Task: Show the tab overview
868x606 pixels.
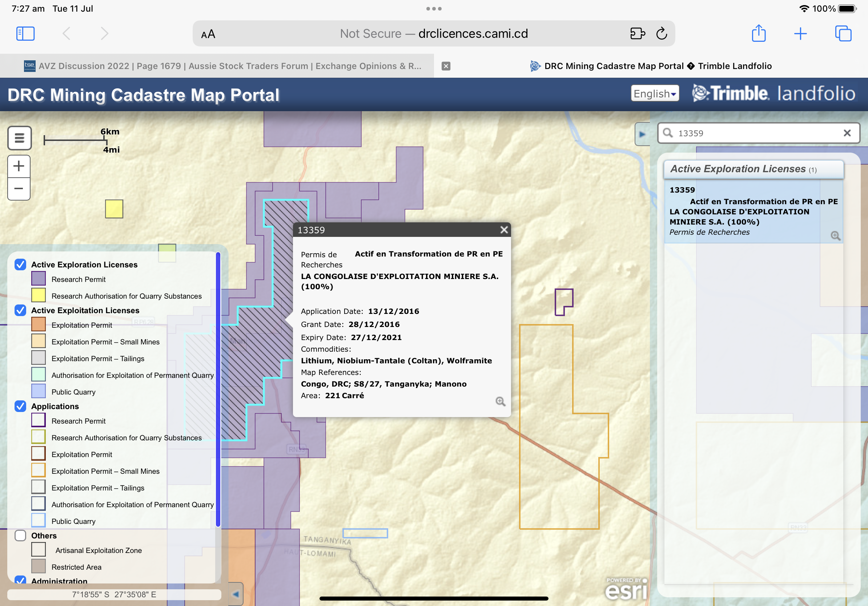Action: click(843, 34)
